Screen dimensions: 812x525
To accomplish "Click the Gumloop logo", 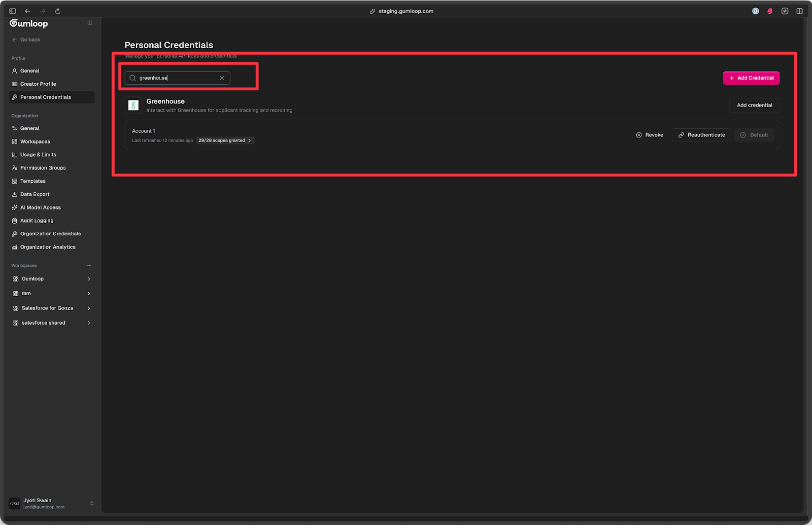I will (x=29, y=23).
